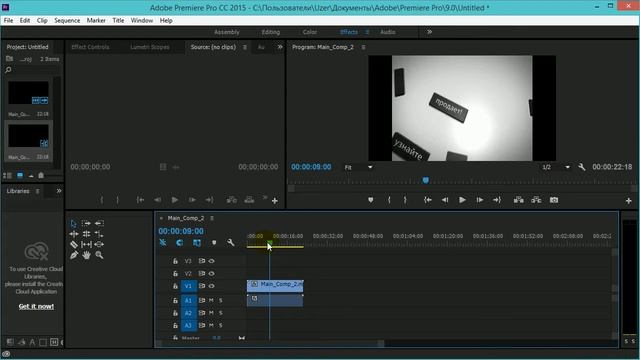This screenshot has width=640, height=360.
Task: Select the Hand tool
Action: [x=86, y=255]
